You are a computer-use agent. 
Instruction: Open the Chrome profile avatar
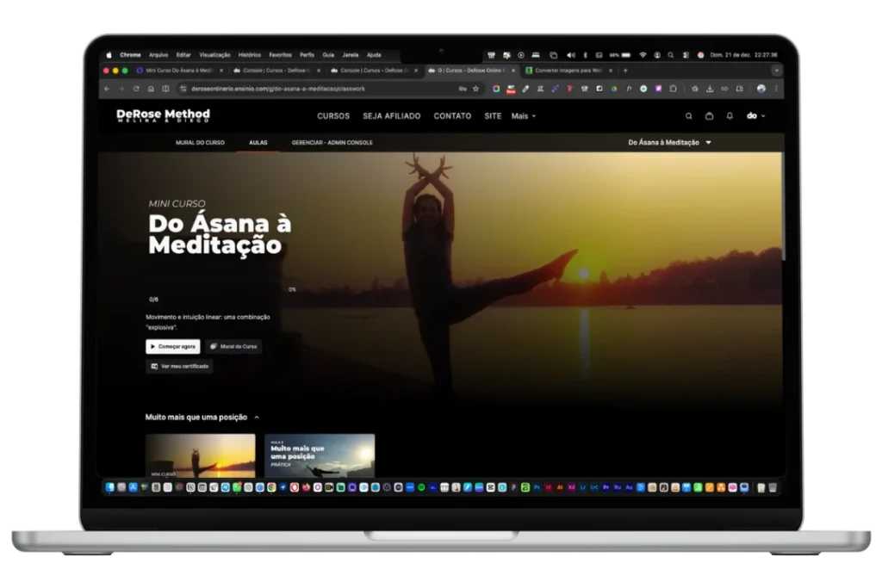(761, 89)
